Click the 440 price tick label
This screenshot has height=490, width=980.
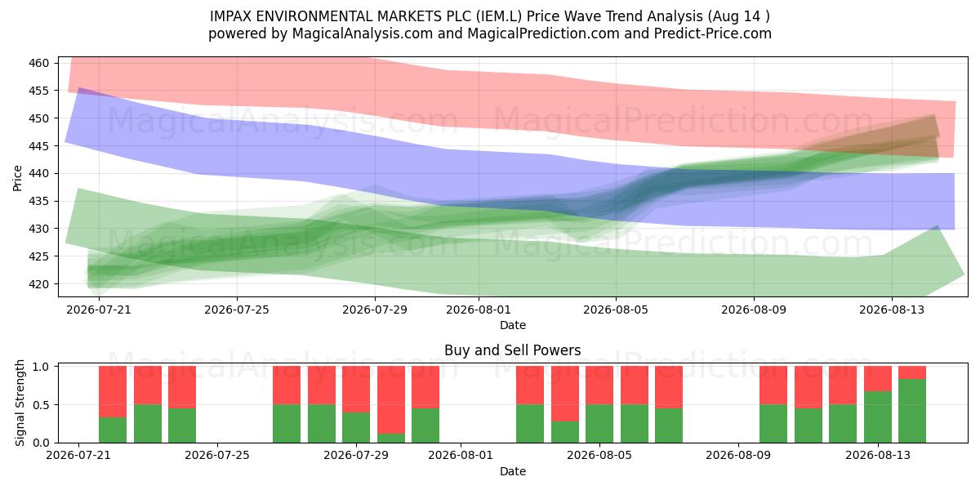coord(41,173)
